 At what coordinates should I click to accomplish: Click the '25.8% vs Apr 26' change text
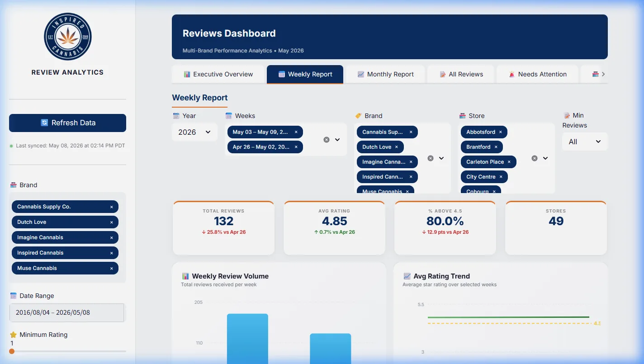(223, 232)
